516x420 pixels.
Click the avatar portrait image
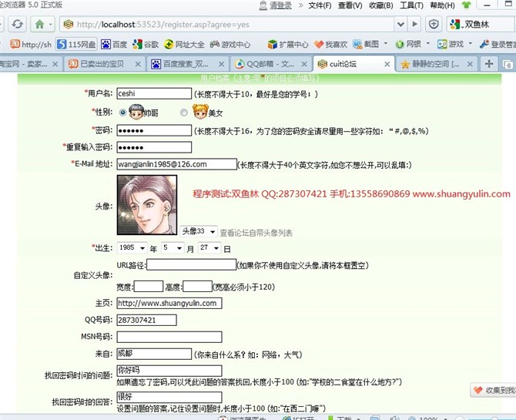coord(147,205)
